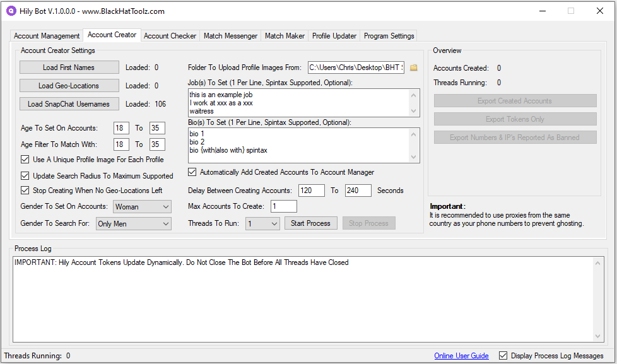The image size is (617, 364).
Task: Click Export Numbers & IP's Reported As Banned
Action: 515,138
